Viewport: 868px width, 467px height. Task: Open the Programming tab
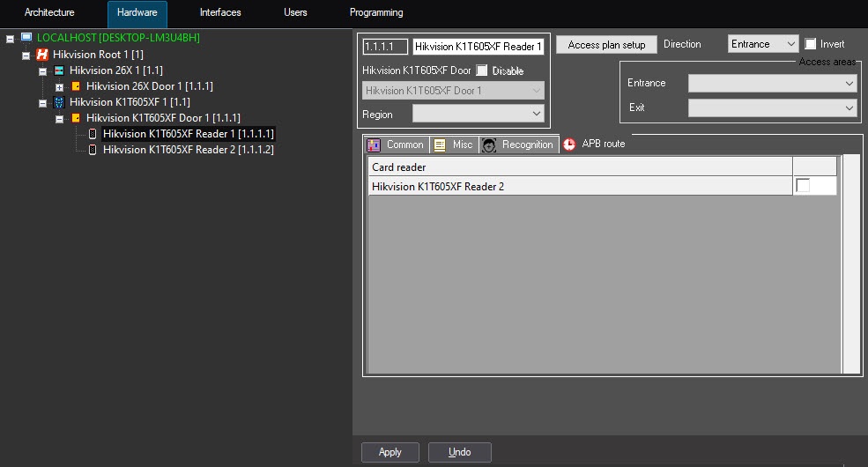click(x=376, y=12)
